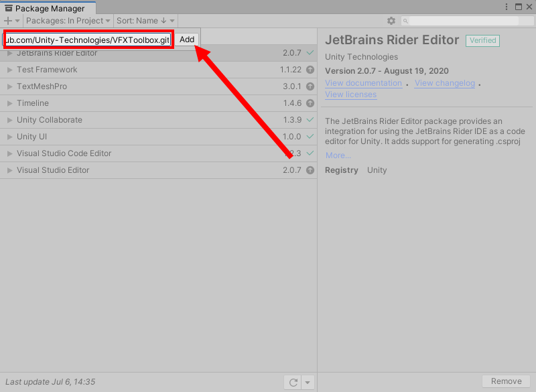Open the window three-dot options menu

pyautogui.click(x=507, y=7)
